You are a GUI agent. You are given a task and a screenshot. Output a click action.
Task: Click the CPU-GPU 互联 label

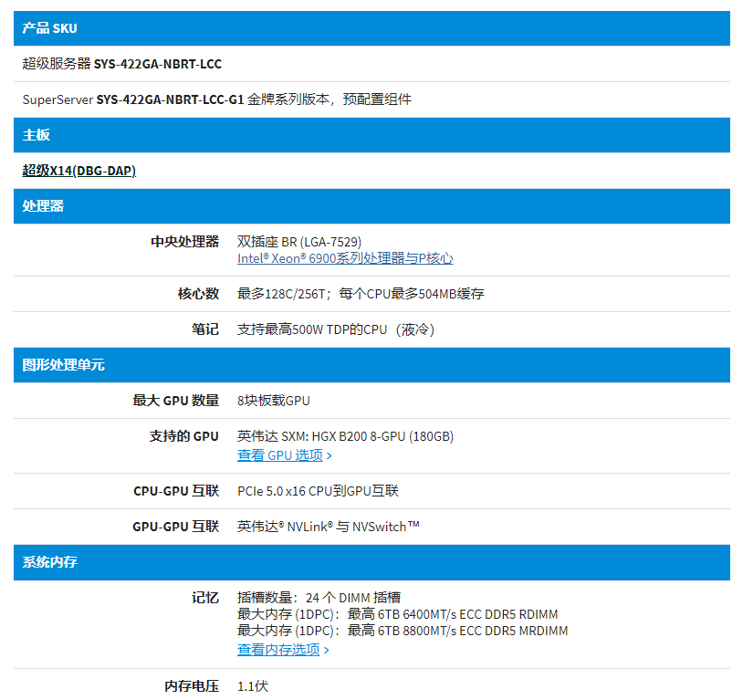(176, 491)
